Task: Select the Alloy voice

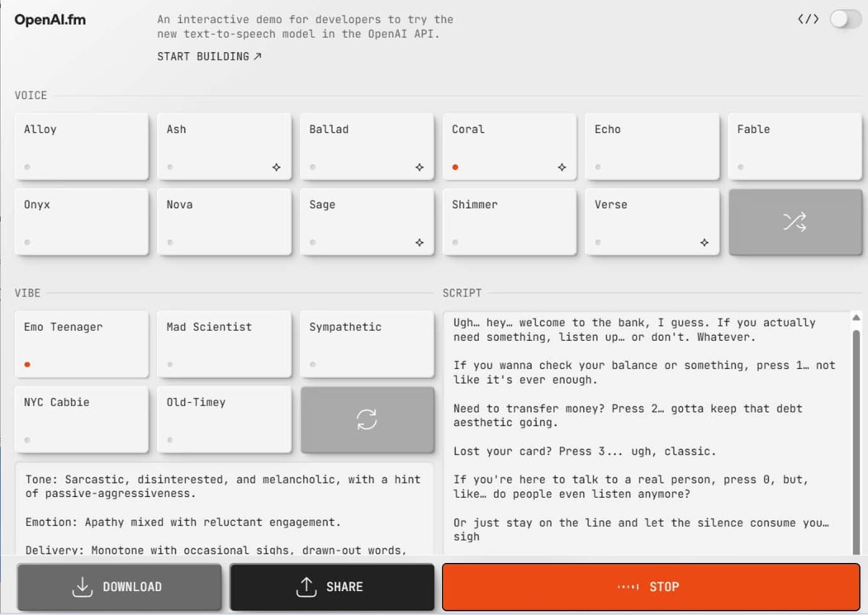Action: 81,146
